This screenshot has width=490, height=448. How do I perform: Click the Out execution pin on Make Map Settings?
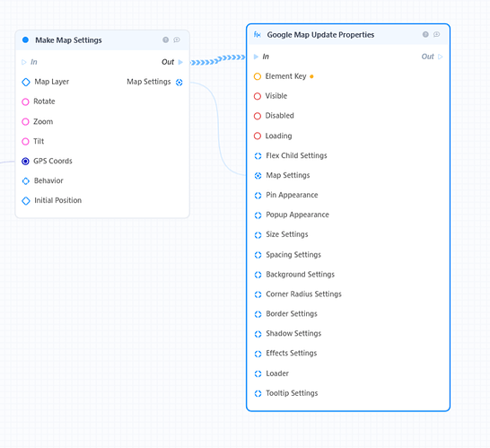click(x=180, y=62)
